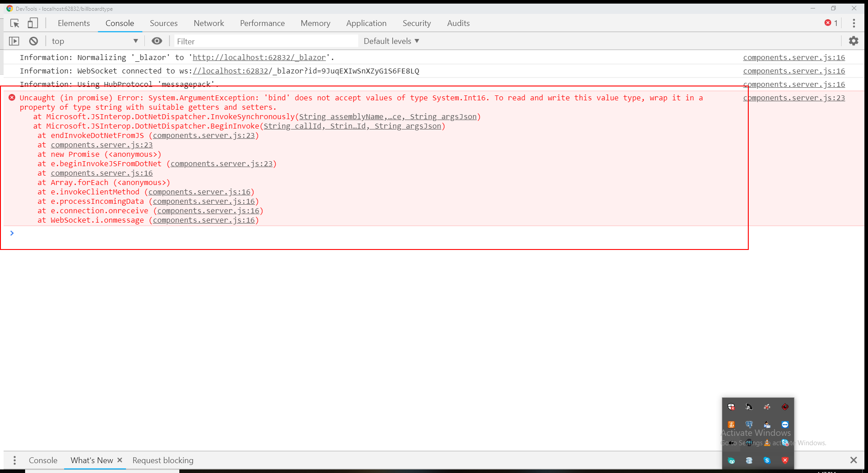The width and height of the screenshot is (868, 473).
Task: Open the Application panel
Action: pyautogui.click(x=366, y=23)
